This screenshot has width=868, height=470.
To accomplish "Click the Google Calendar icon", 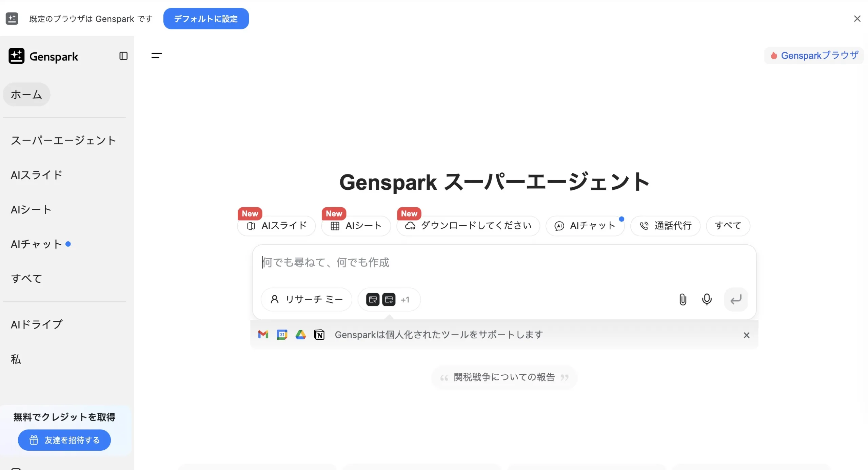I will point(282,335).
